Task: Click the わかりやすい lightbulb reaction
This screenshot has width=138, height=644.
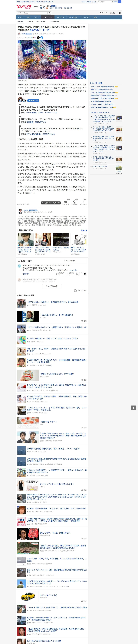Action: 74,202
